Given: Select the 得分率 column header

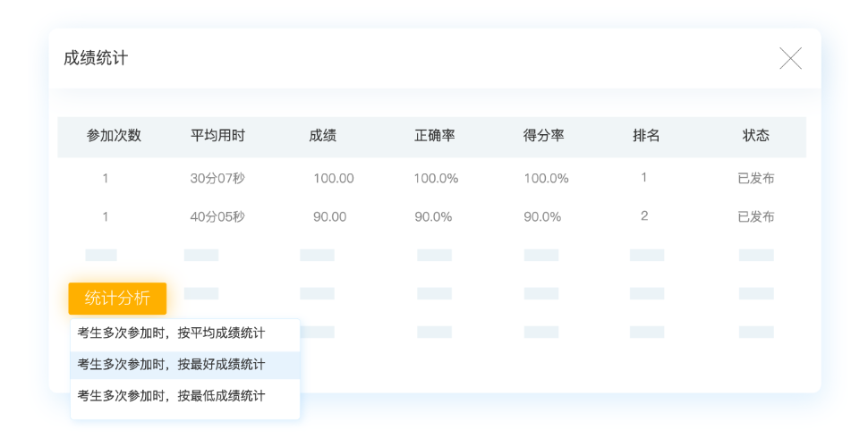Looking at the screenshot, I should pyautogui.click(x=544, y=136).
